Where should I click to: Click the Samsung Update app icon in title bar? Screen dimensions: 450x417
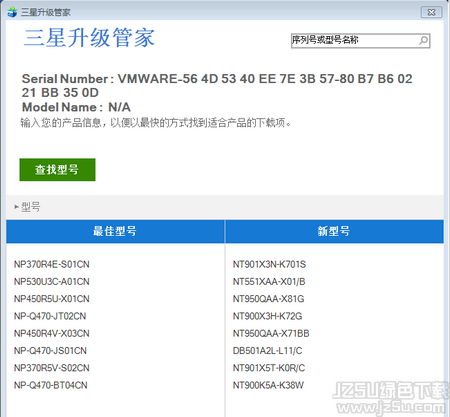click(12, 12)
